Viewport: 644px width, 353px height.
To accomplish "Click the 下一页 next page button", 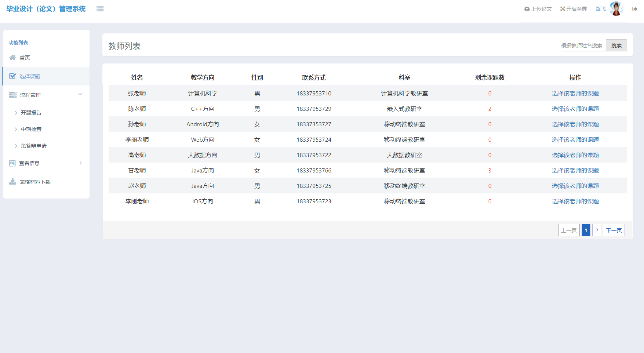I will (x=614, y=230).
